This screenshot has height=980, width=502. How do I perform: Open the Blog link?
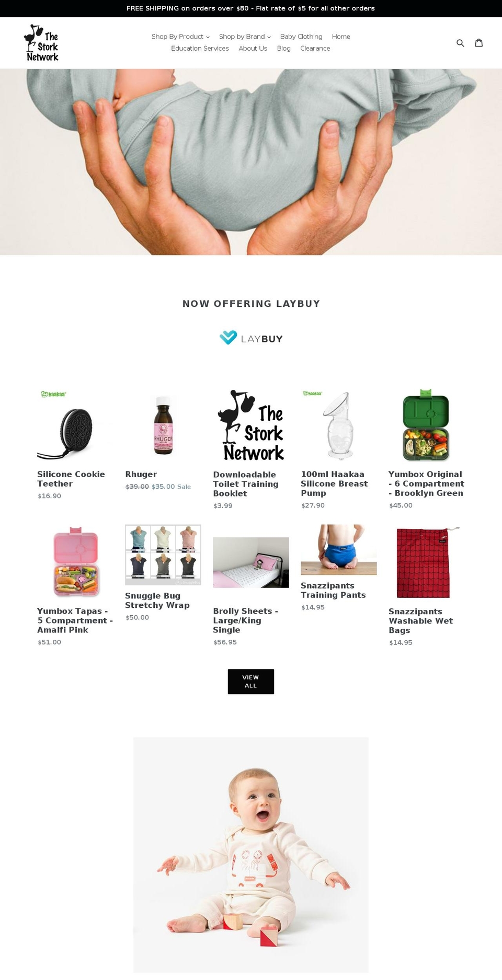click(x=283, y=48)
